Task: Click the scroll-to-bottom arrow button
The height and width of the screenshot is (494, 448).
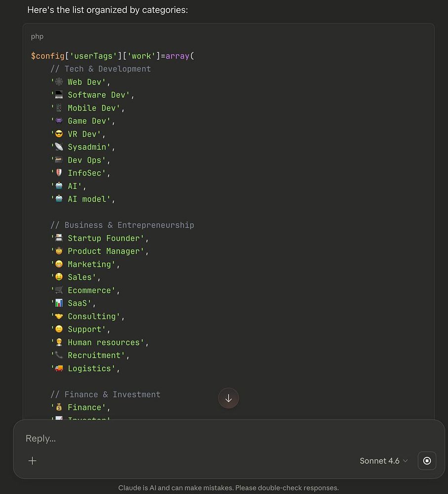Action: [228, 399]
